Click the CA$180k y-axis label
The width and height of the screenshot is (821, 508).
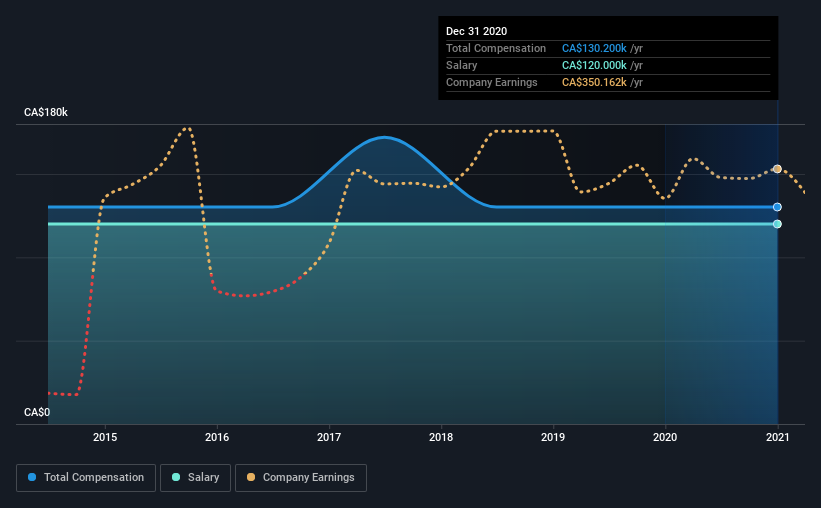click(46, 113)
